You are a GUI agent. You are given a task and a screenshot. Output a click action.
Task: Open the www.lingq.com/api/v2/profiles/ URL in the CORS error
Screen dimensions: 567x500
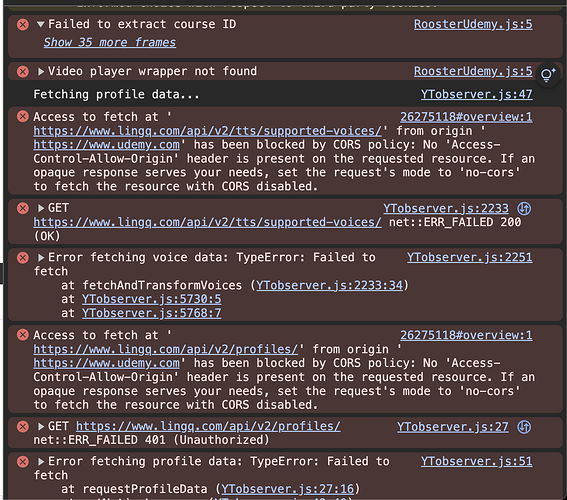[166, 349]
